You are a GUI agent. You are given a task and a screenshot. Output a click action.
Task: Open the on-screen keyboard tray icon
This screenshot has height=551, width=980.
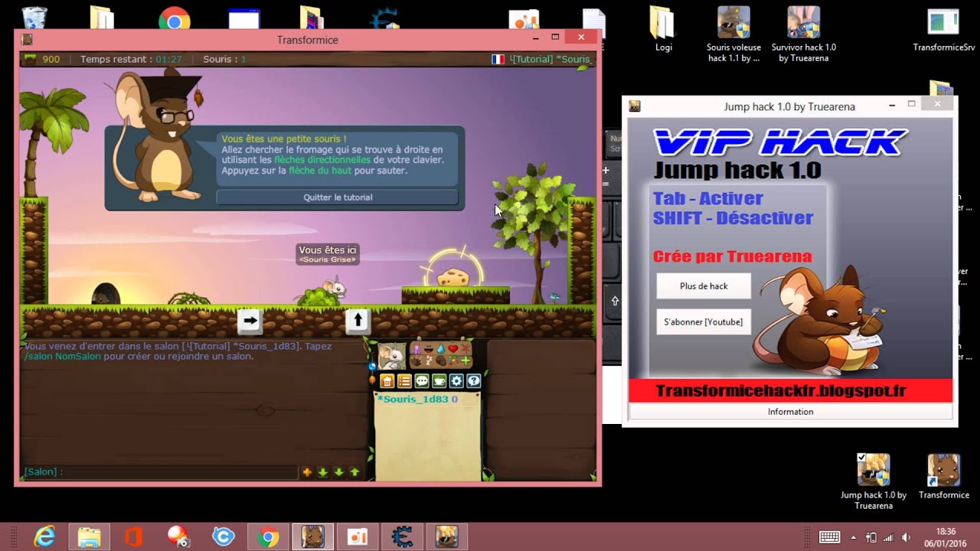click(x=829, y=537)
